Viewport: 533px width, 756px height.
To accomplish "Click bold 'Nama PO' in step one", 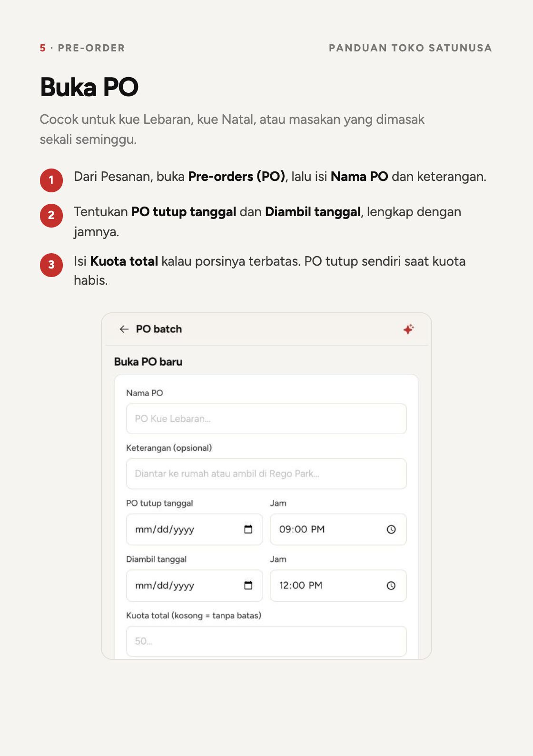I will tap(359, 177).
